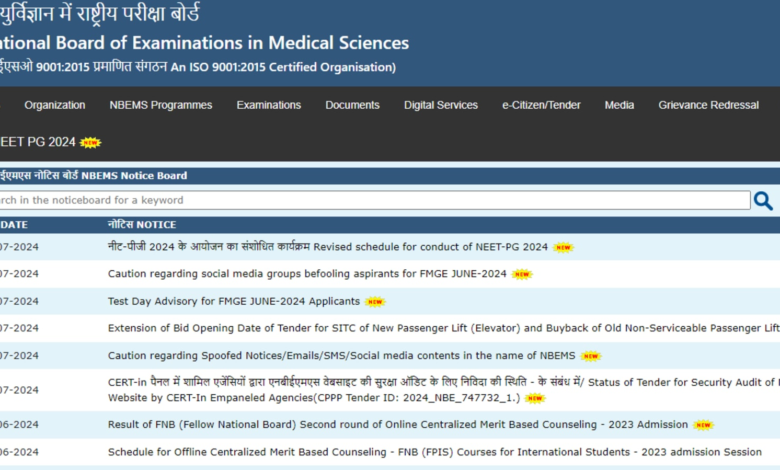Click the DATE column header
This screenshot has width=780, height=470.
coord(14,225)
